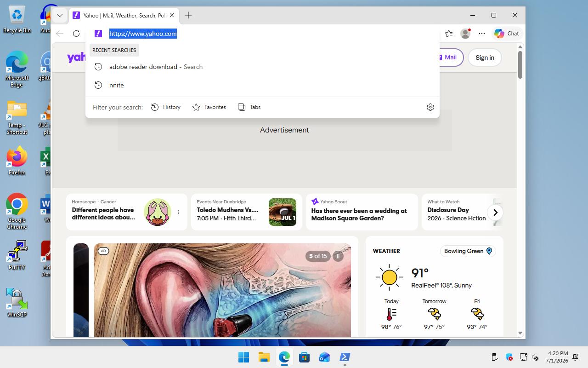
Task: Pause the ad slideshow
Action: 338,256
